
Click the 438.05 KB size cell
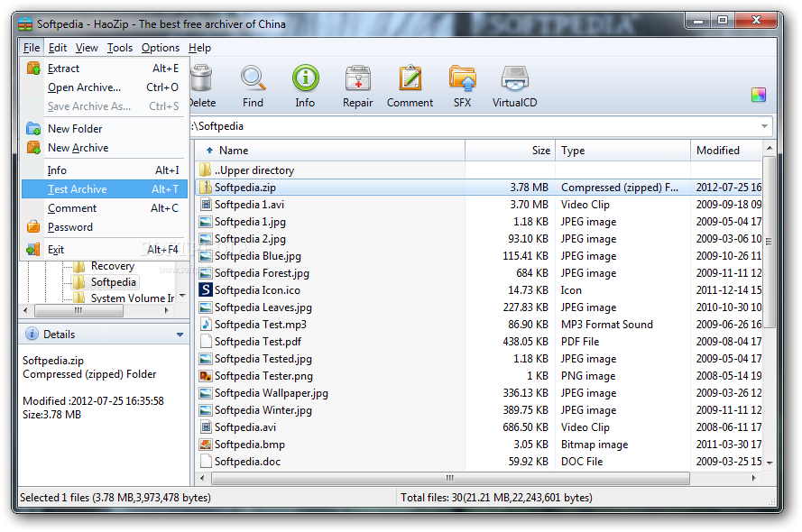[525, 342]
